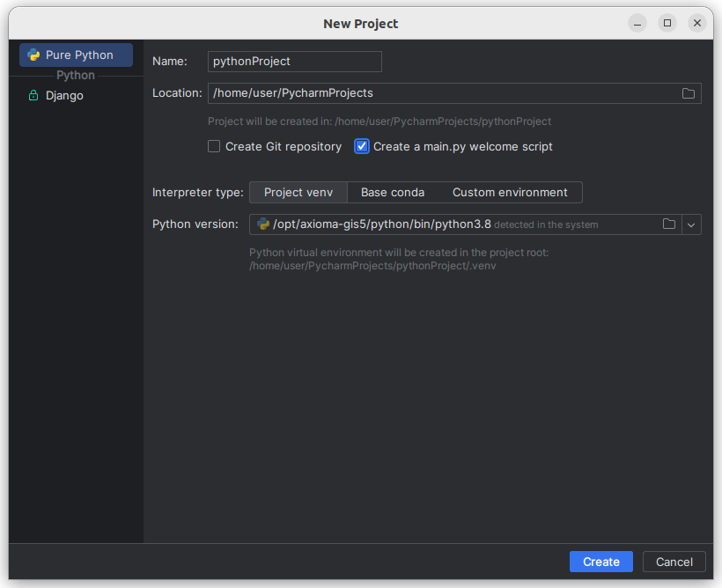Expand the Python version dropdown arrow

coord(691,224)
